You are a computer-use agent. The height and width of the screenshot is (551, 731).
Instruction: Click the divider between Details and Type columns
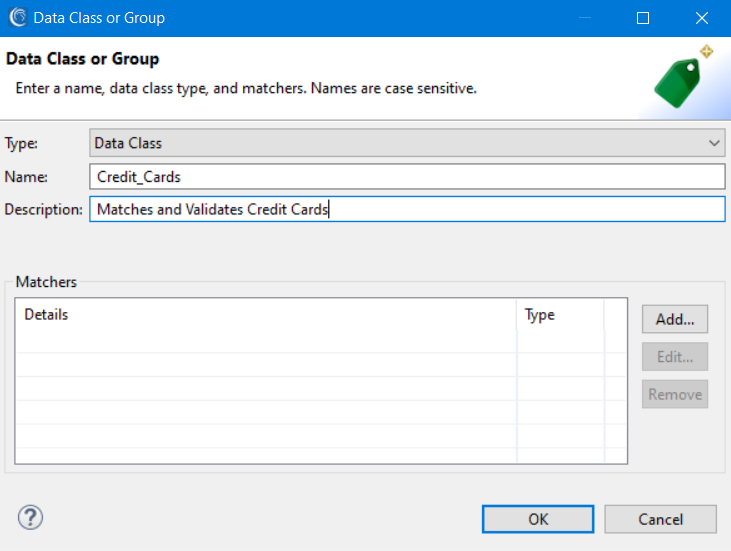click(517, 315)
